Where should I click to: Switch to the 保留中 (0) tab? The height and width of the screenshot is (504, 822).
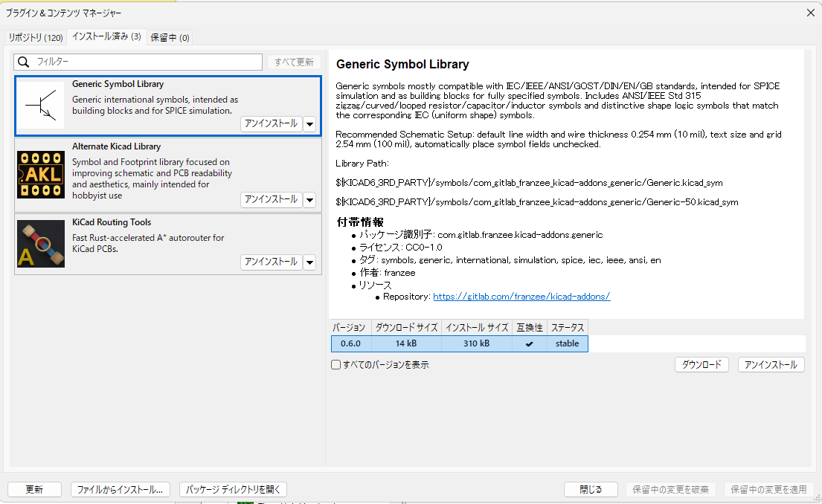click(170, 38)
